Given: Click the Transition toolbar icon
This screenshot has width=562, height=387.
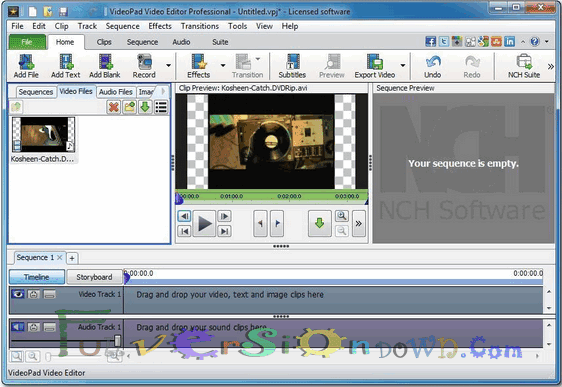Looking at the screenshot, I should (x=247, y=66).
